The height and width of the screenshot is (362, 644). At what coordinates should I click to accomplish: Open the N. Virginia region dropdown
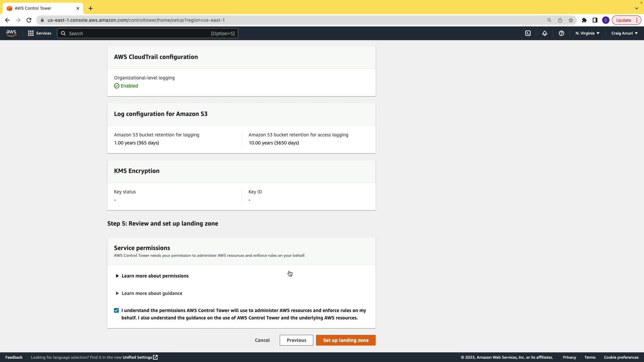pos(587,33)
